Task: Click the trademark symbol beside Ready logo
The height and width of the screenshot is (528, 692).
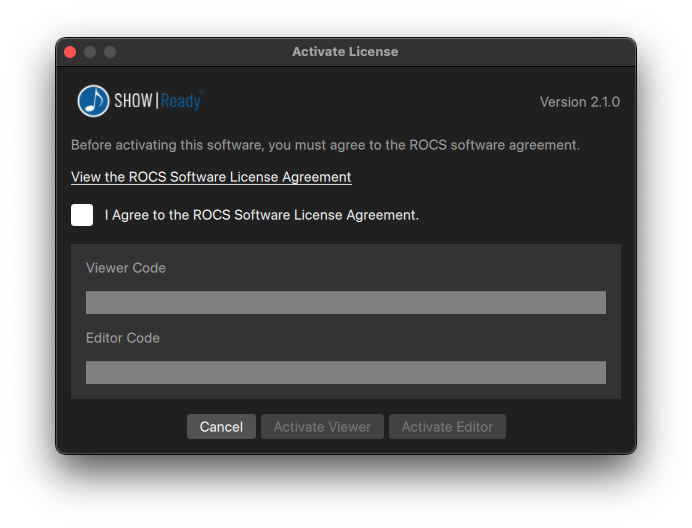Action: click(200, 93)
